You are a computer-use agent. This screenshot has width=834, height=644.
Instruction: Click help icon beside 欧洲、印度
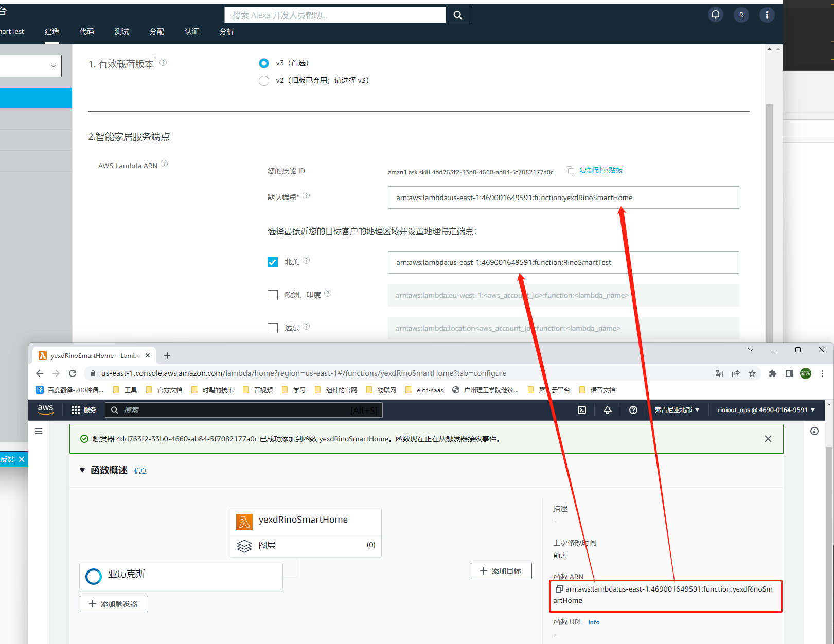point(328,293)
